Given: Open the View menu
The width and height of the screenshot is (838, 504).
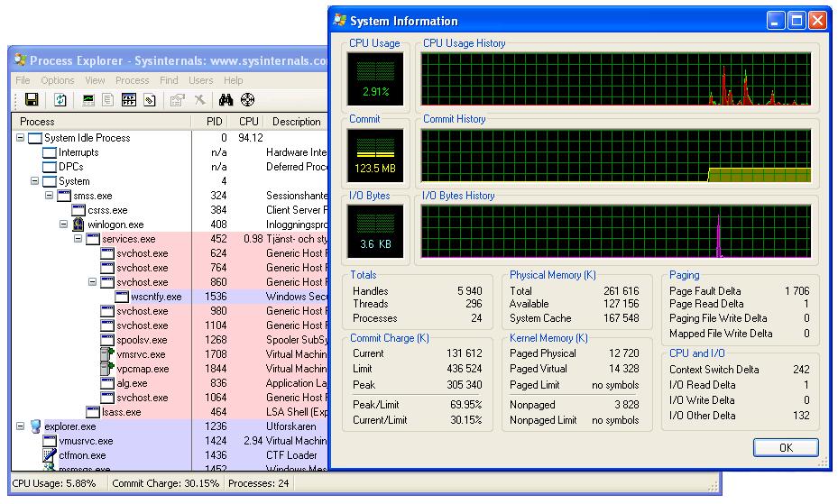Looking at the screenshot, I should (x=95, y=80).
